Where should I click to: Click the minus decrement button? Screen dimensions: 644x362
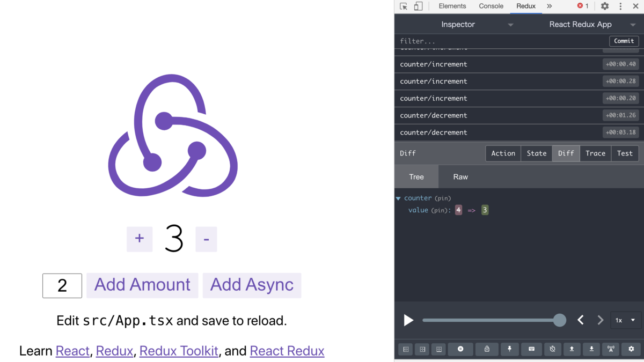[206, 239]
